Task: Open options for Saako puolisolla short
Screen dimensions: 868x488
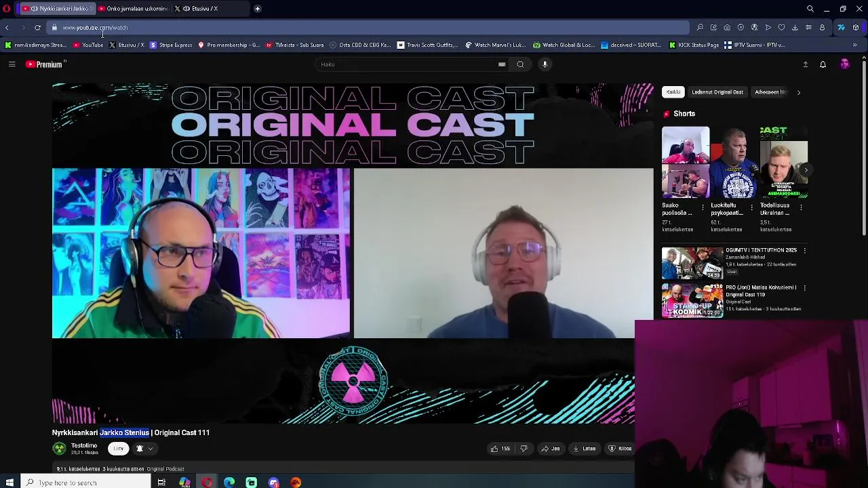Action: pos(703,207)
